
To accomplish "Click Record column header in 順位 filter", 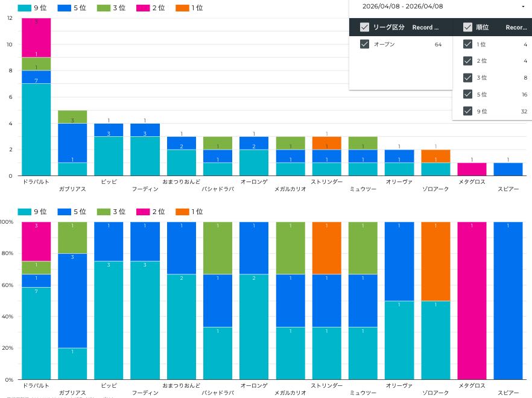I will (x=516, y=27).
